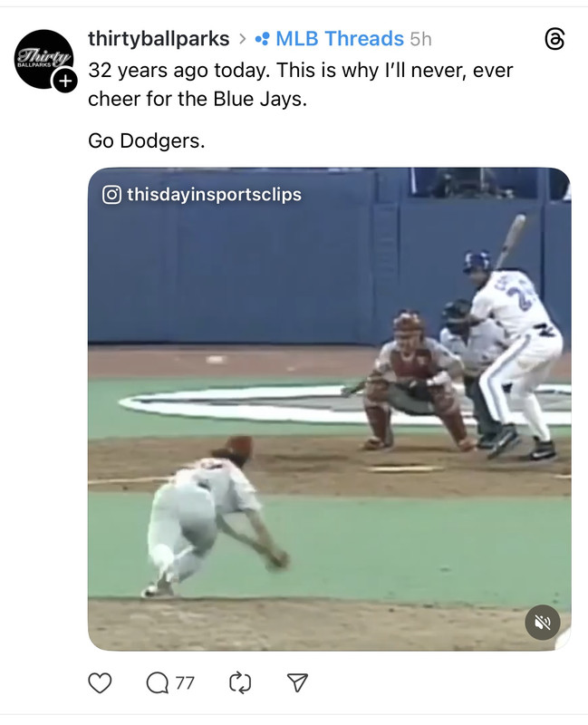Click the 5h timestamp
Screen dimensions: 588x725
420,39
